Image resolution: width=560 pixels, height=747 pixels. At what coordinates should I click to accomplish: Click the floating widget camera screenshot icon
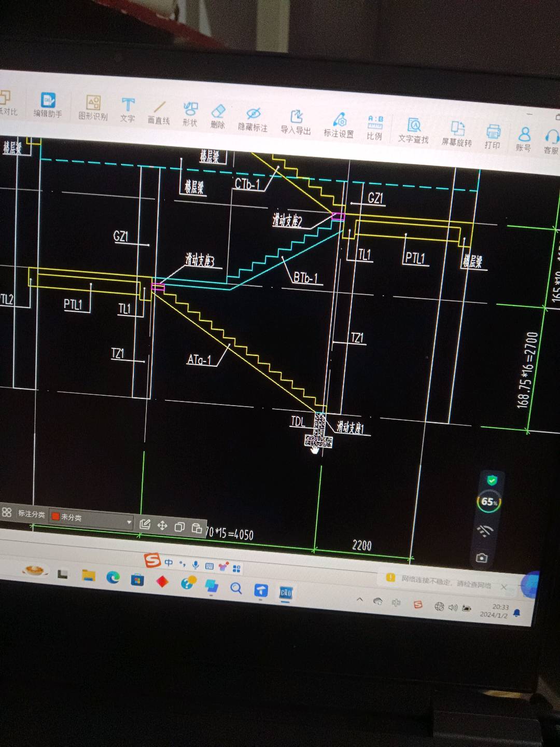coord(482,558)
